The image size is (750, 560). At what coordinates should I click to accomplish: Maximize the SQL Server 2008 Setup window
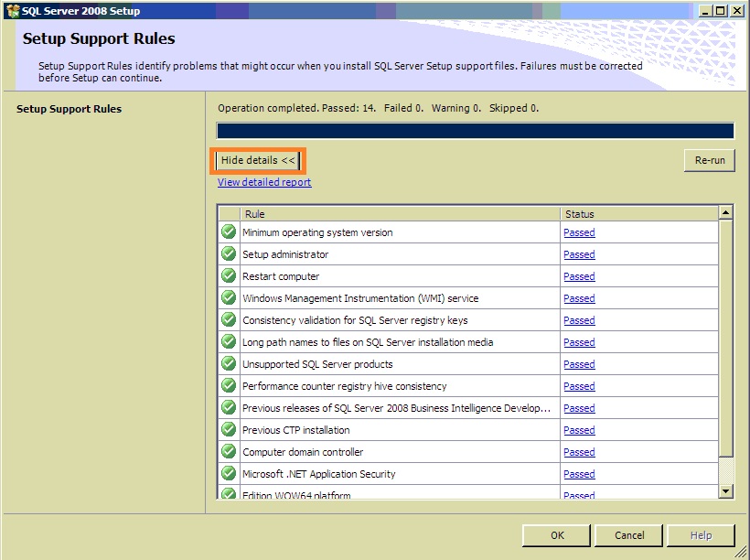[721, 11]
